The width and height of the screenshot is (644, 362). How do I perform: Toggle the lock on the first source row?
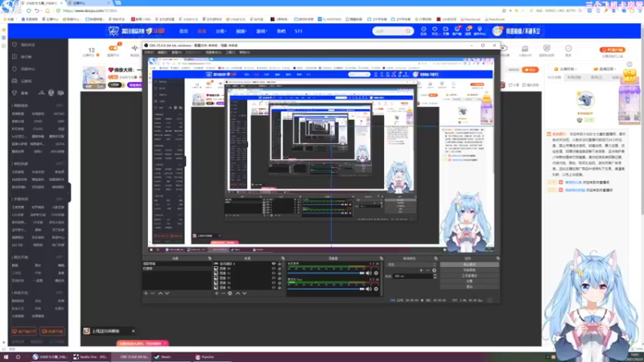click(x=279, y=264)
